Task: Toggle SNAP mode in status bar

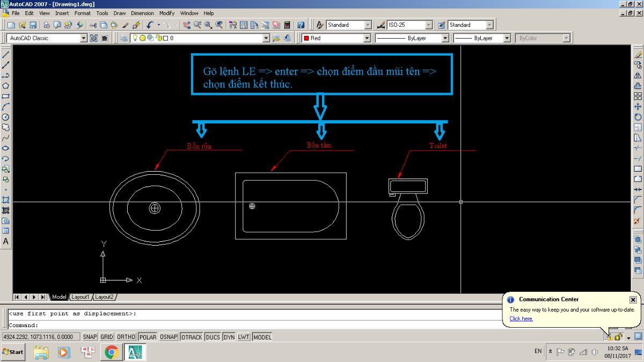Action: (x=90, y=337)
